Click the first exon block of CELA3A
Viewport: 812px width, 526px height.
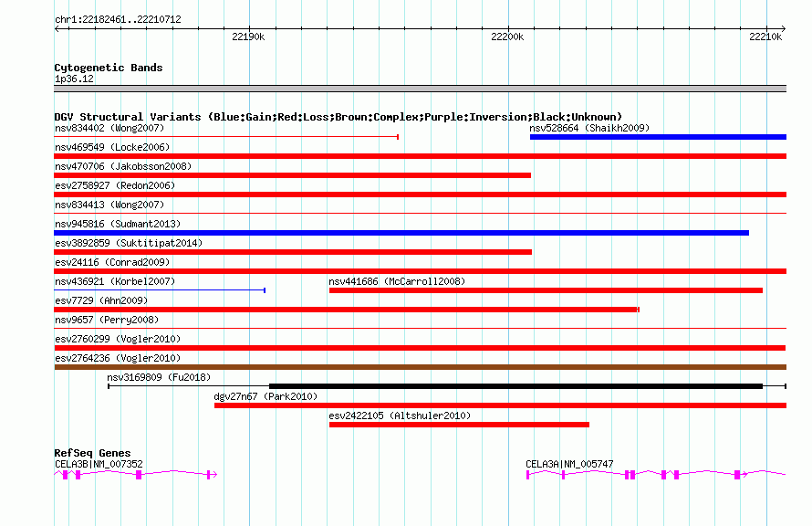coord(527,475)
